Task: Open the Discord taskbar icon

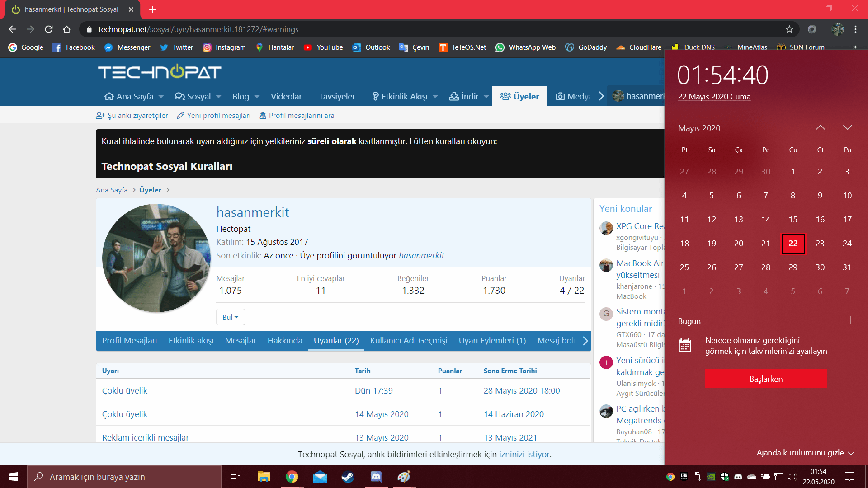Action: (x=376, y=477)
